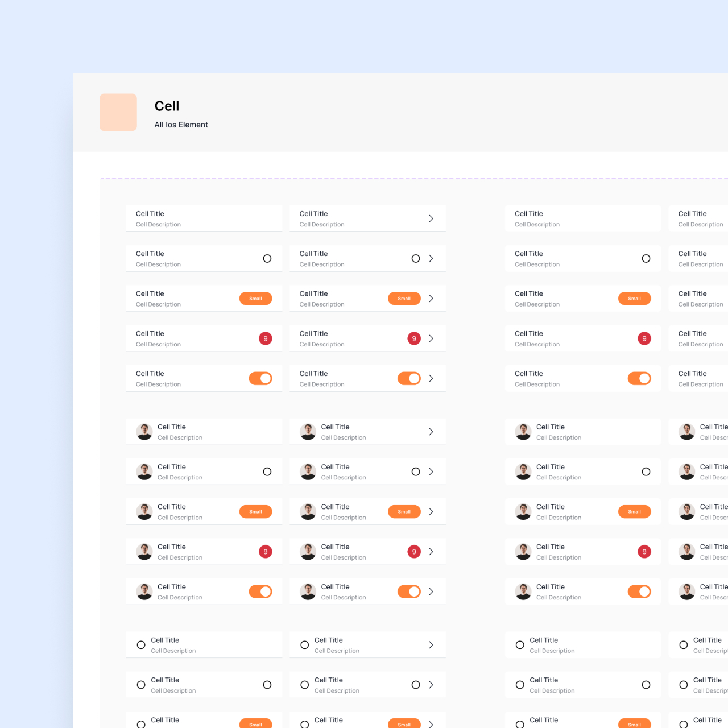Click the avatar in the third column's avatar cell with the toggle
The width and height of the screenshot is (728, 728).
(x=523, y=591)
